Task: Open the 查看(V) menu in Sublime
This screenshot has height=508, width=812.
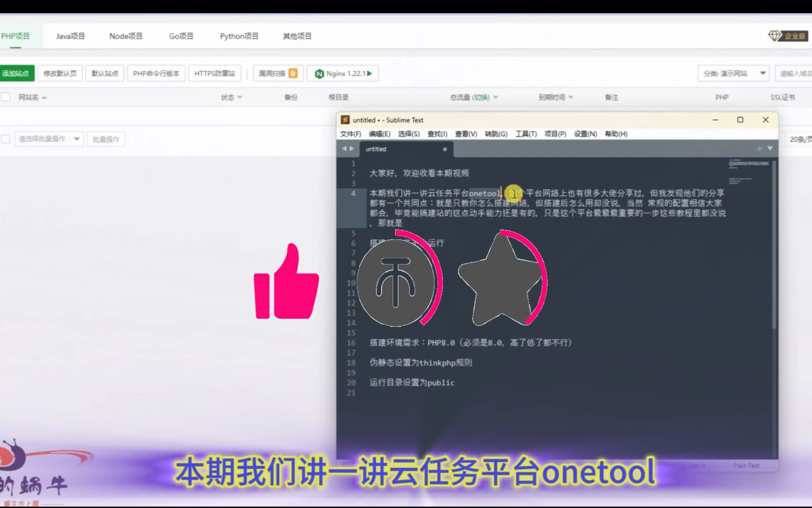Action: (466, 134)
